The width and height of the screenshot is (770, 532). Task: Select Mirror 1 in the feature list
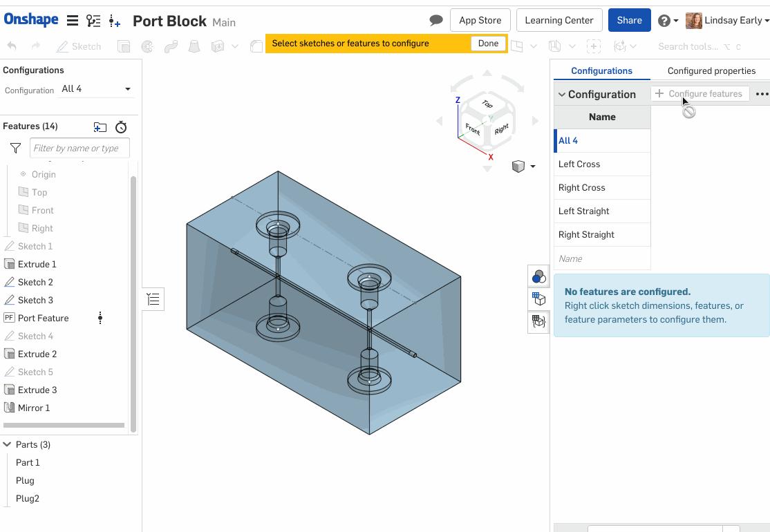(x=34, y=408)
